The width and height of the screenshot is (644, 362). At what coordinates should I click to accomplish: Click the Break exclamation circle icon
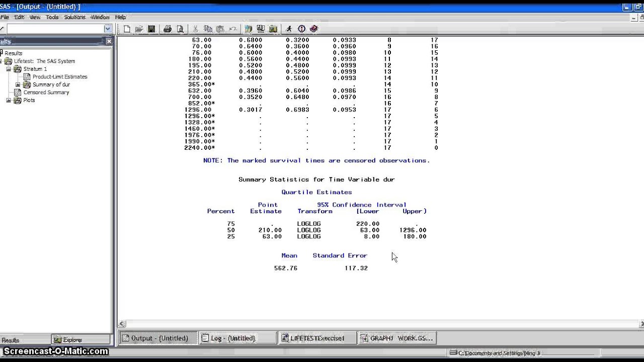coord(301,29)
